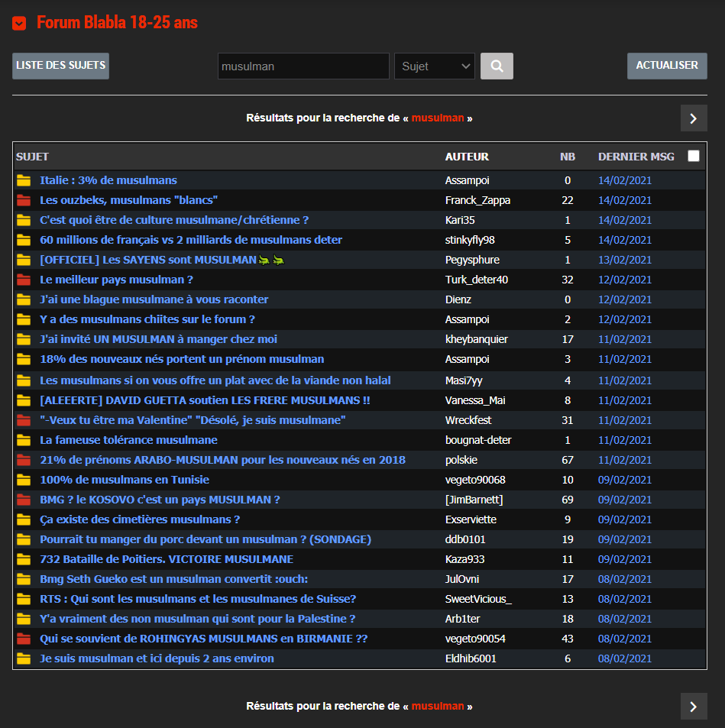Image resolution: width=725 pixels, height=728 pixels.
Task: Click yellow folder icon beside Italie 3% topic
Action: 24,180
